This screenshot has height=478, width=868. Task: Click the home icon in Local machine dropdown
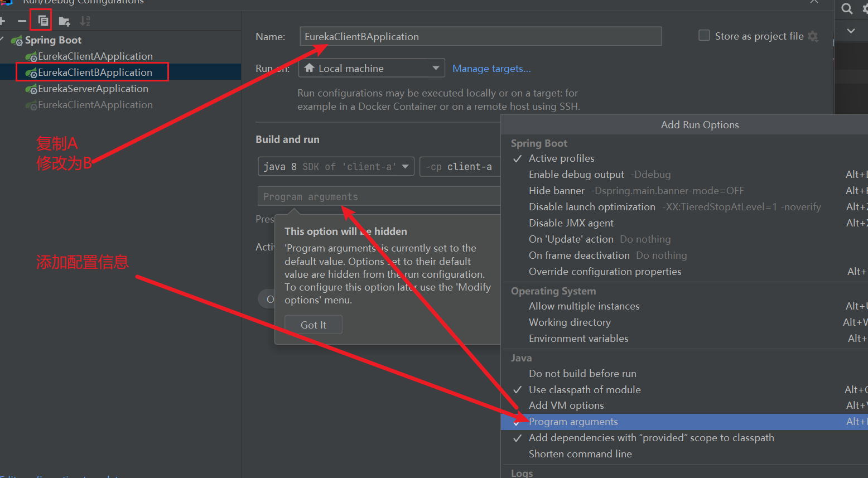pyautogui.click(x=309, y=68)
